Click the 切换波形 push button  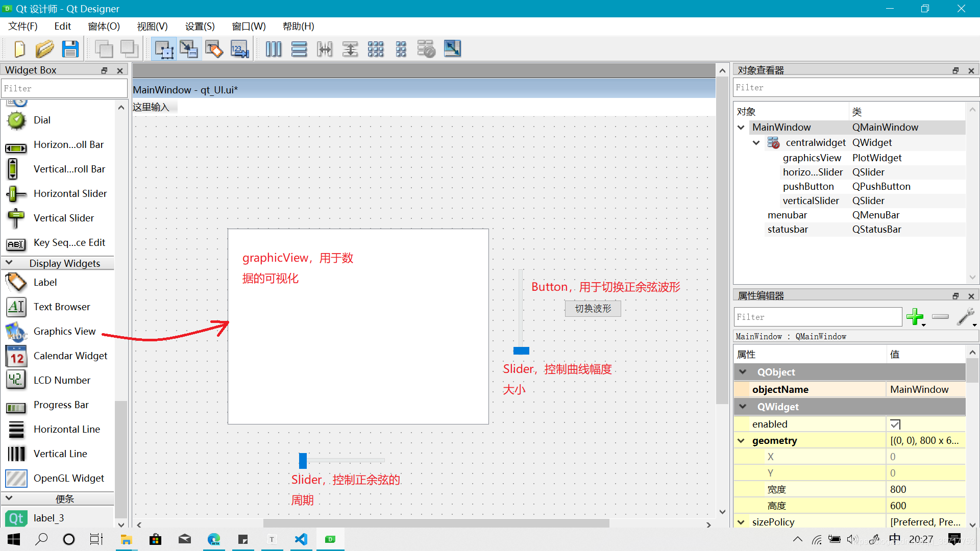(593, 308)
